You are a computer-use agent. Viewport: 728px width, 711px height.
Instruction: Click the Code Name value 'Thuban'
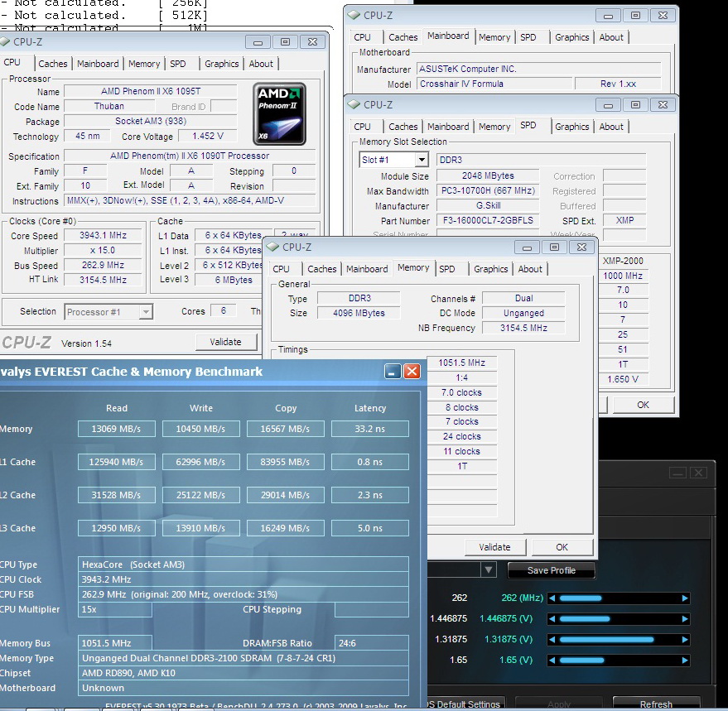109,106
